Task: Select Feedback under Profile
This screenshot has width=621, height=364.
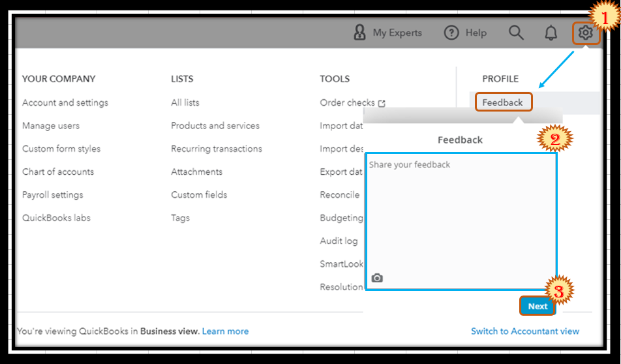Action: pos(502,102)
